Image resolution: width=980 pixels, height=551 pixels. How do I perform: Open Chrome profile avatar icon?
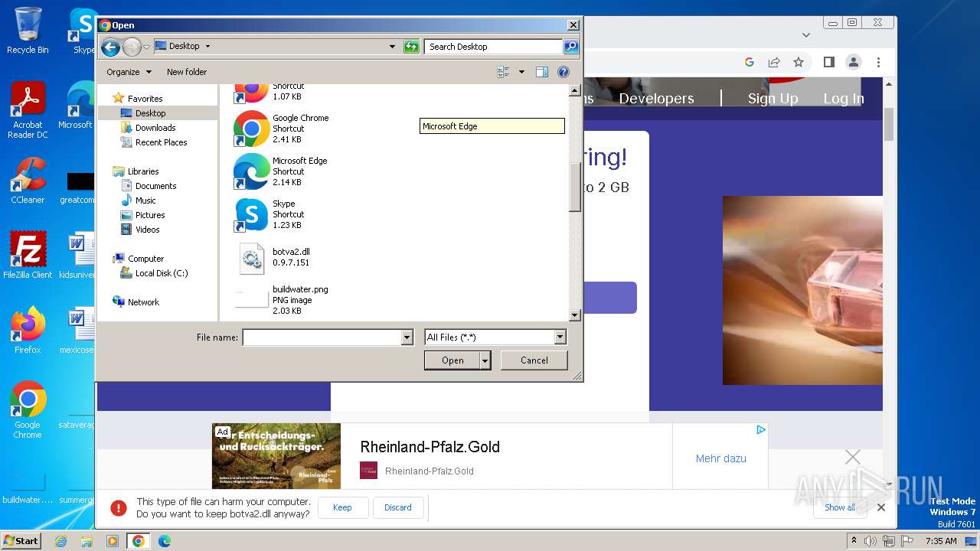tap(853, 62)
